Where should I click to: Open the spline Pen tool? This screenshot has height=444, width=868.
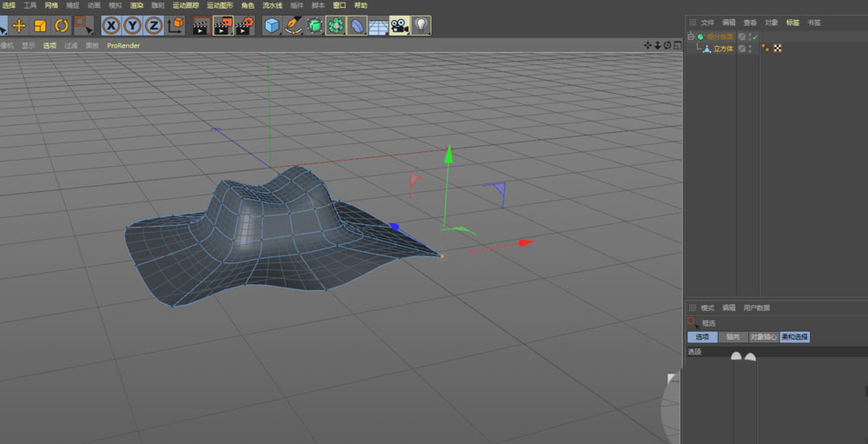(x=293, y=25)
